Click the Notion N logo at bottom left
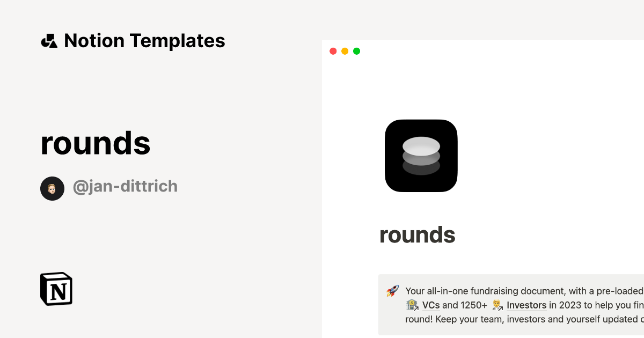 [56, 289]
